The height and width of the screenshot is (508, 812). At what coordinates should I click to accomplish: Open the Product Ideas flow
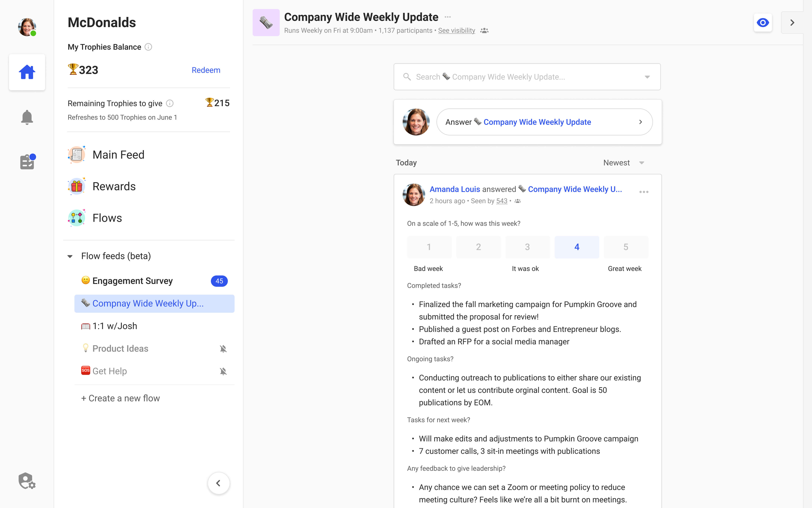click(154, 349)
